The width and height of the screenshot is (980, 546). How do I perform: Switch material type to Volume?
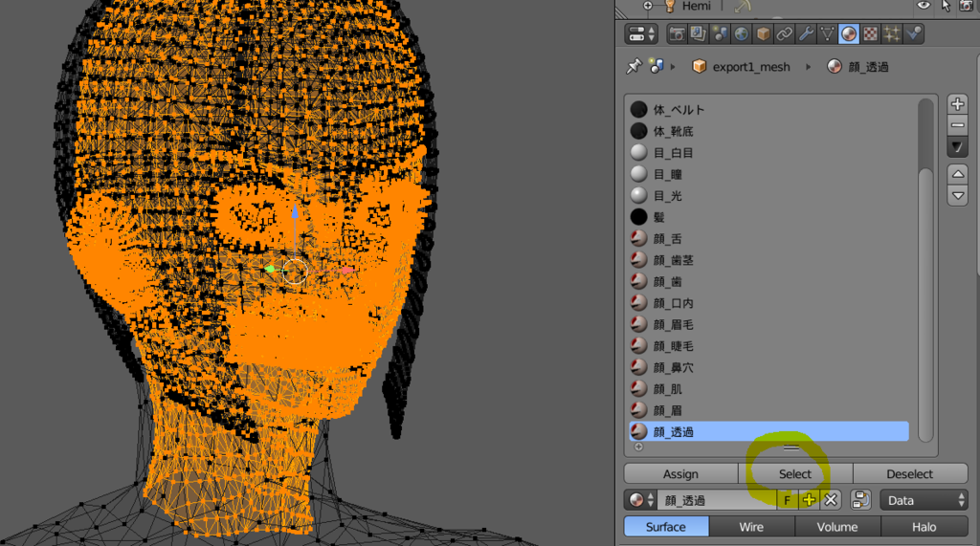(x=837, y=527)
